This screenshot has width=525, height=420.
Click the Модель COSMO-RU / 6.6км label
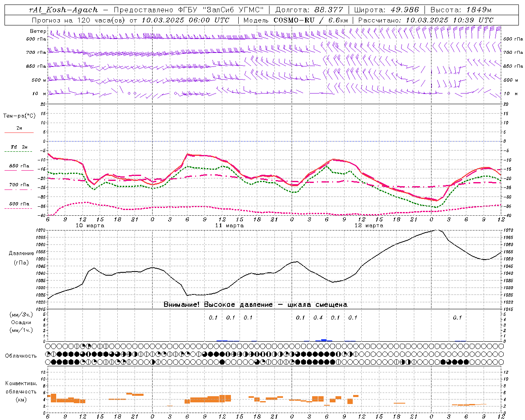tap(296, 20)
